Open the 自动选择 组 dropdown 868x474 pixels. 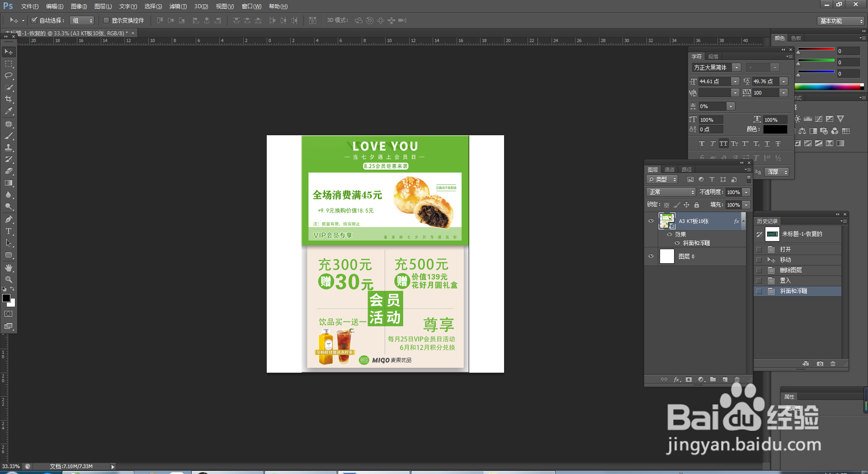[82, 20]
